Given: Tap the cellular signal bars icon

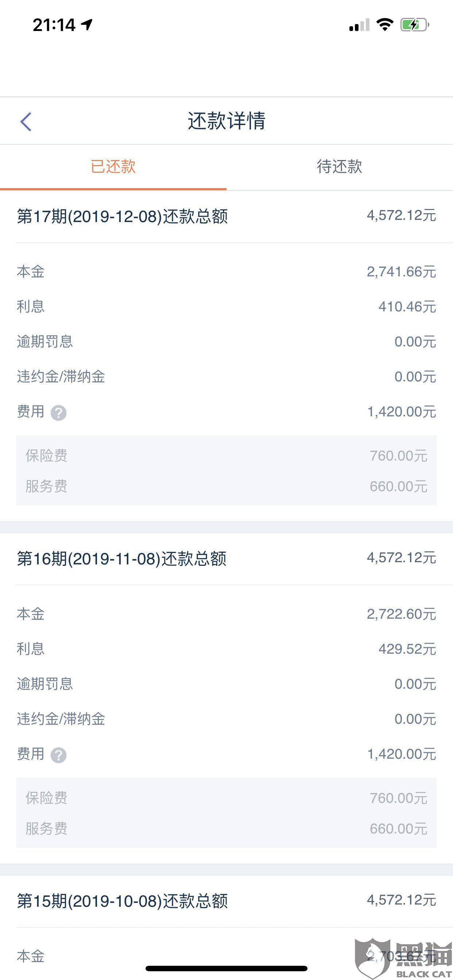Looking at the screenshot, I should click(x=359, y=25).
